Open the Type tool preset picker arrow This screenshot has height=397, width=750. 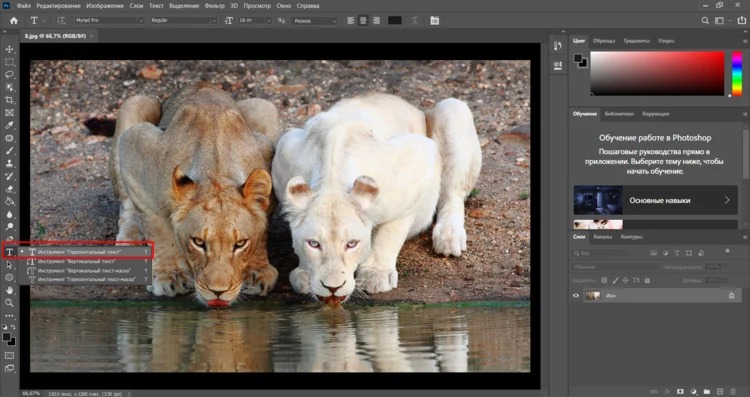tap(44, 21)
